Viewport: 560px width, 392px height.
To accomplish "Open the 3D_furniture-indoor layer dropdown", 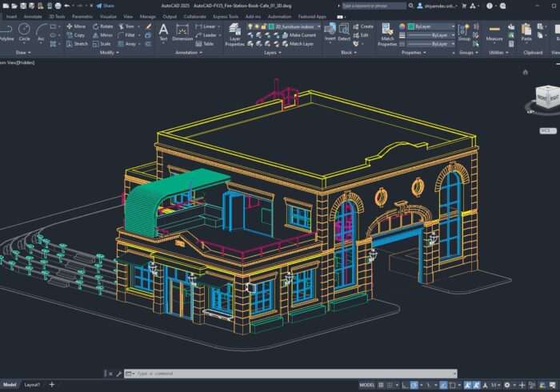I will click(318, 26).
